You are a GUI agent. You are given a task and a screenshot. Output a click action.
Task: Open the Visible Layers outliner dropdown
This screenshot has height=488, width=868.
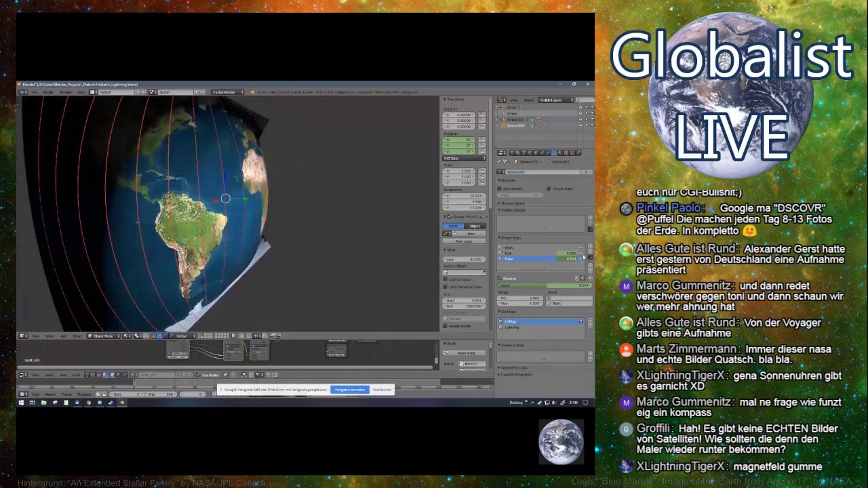[555, 100]
